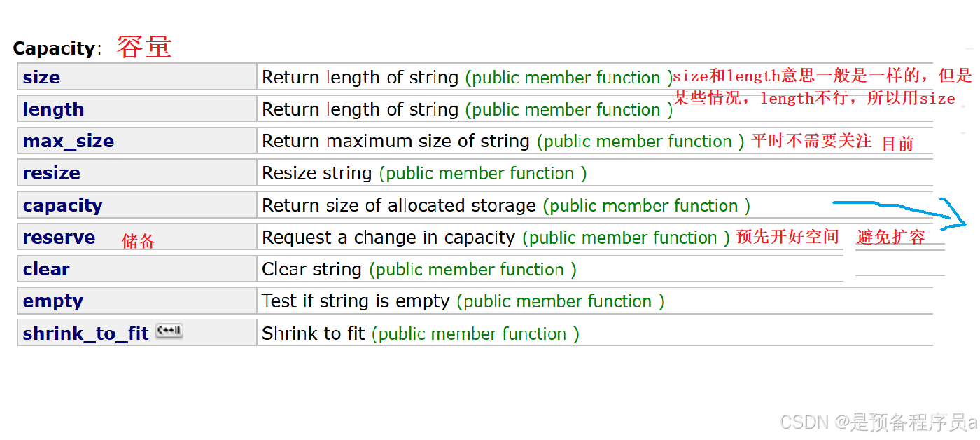Click the "Request a change in capacity" text
The width and height of the screenshot is (980, 440).
click(388, 238)
